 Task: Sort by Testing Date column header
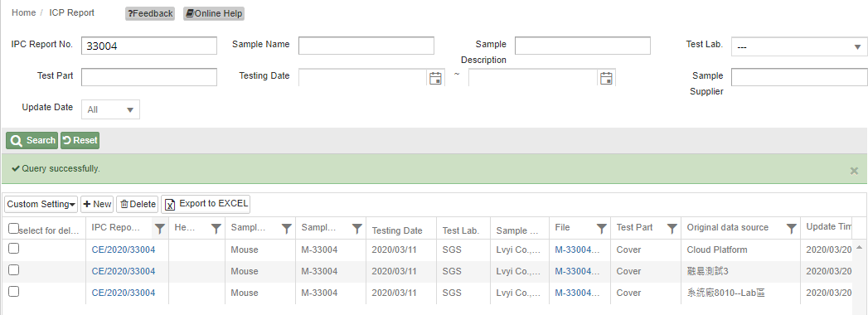tap(397, 230)
